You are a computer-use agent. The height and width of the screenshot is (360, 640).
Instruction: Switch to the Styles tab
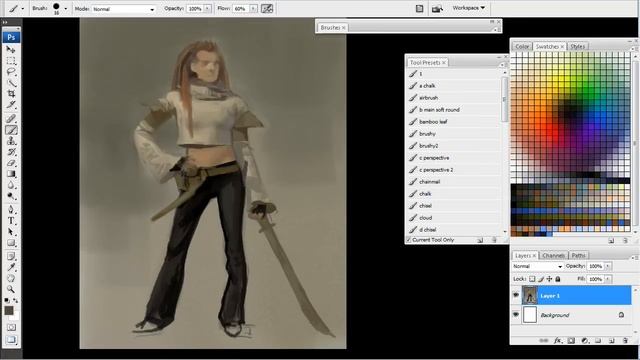(x=577, y=47)
